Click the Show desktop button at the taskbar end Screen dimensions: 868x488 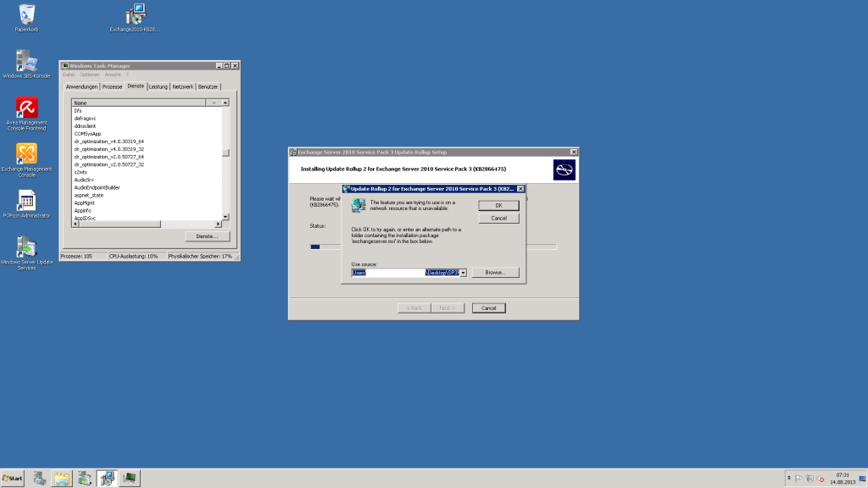tap(863, 479)
